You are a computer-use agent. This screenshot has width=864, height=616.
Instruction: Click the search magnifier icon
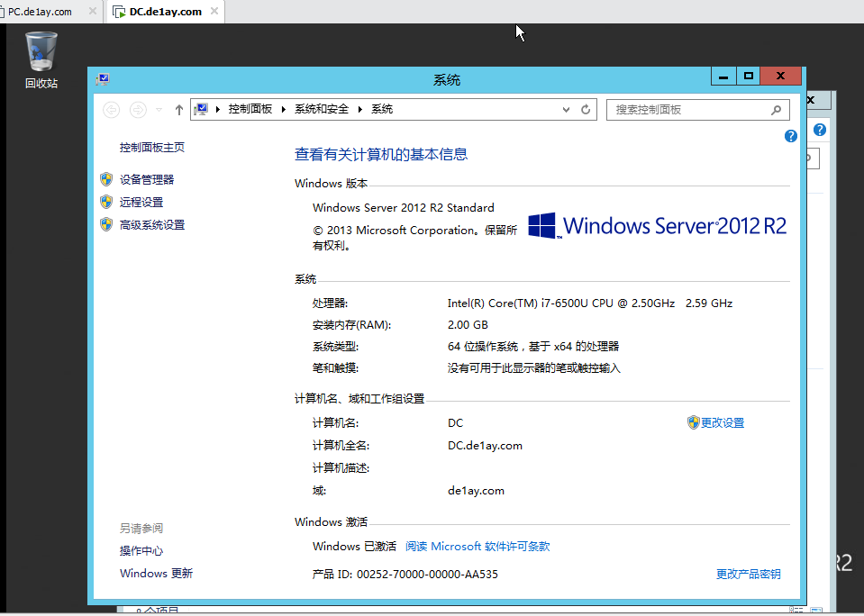point(776,110)
